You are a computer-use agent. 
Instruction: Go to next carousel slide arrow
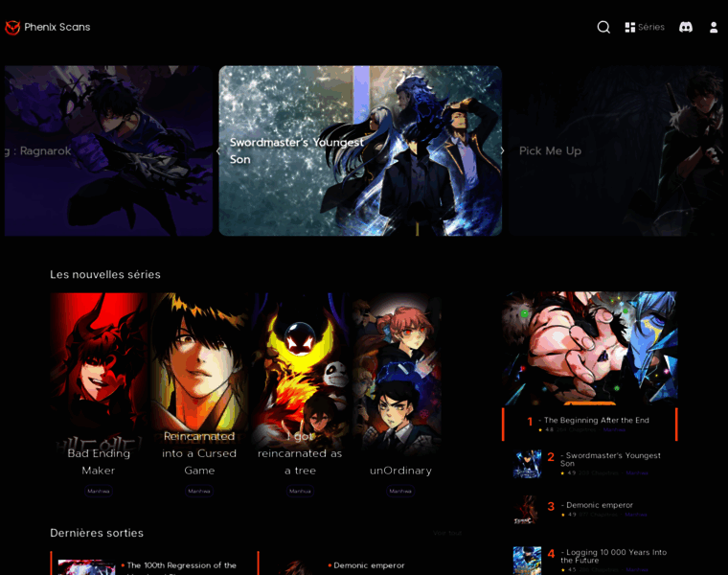[x=502, y=151]
